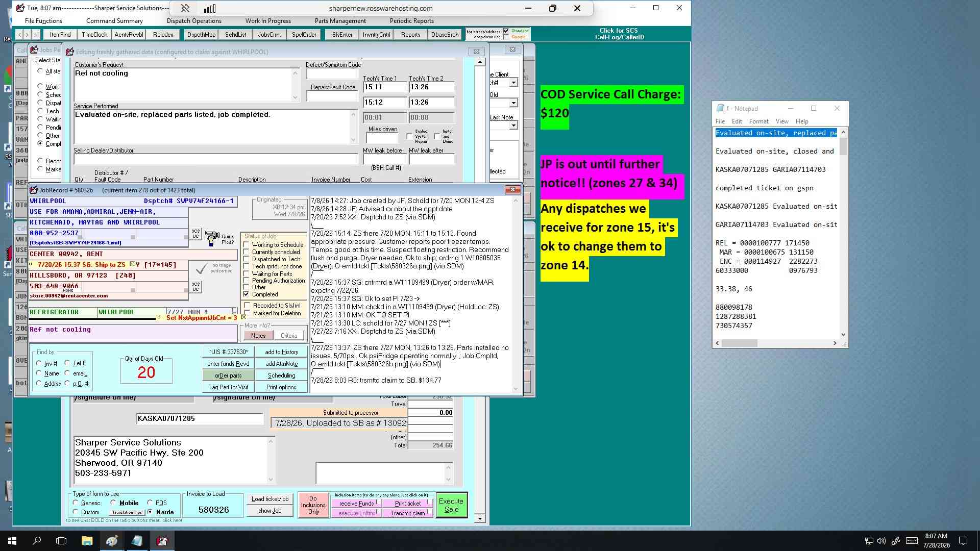Click the Windows taskbar search icon
The height and width of the screenshot is (551, 980).
37,541
